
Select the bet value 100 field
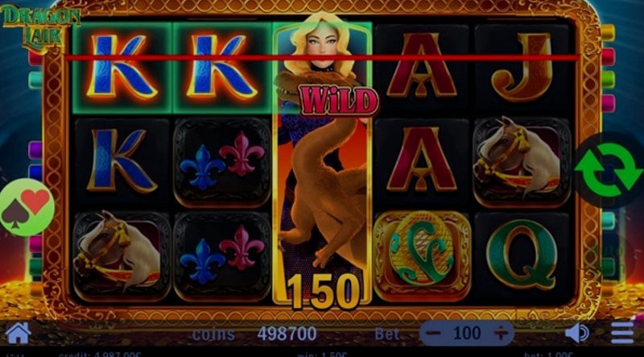pyautogui.click(x=467, y=333)
